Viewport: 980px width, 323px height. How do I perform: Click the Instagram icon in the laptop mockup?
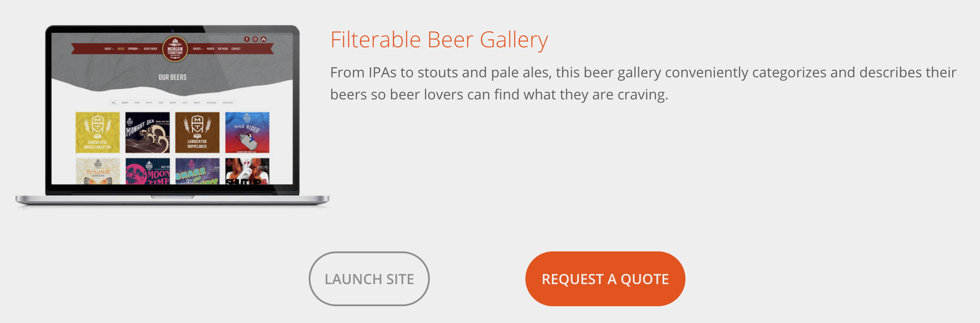click(255, 39)
